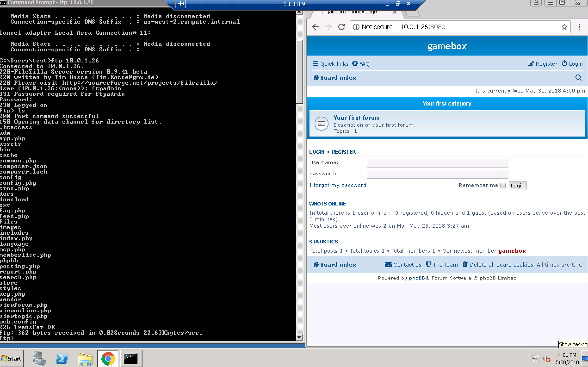
Task: Click the forum search magnifier icon
Action: pos(578,78)
